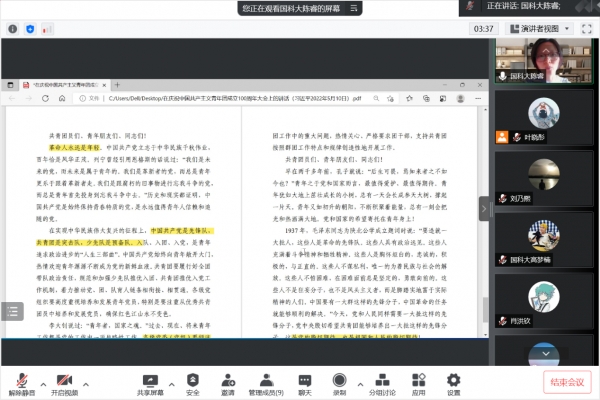Screen dimensions: 600x400
Task: Check the network signal status icon
Action: [x=47, y=29]
